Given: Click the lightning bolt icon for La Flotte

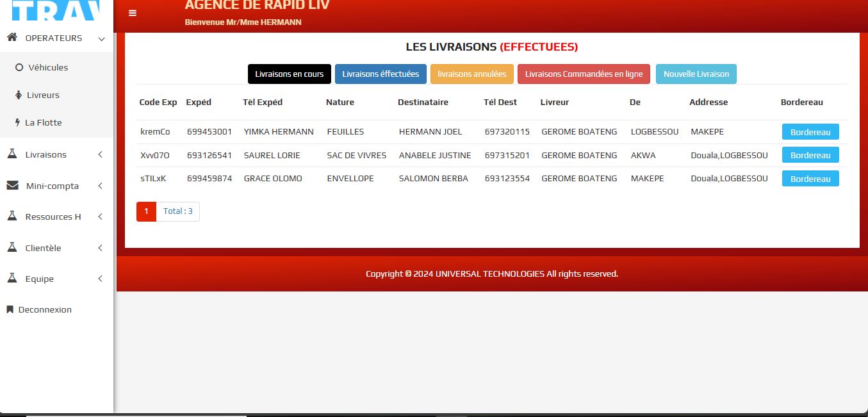Looking at the screenshot, I should point(17,122).
